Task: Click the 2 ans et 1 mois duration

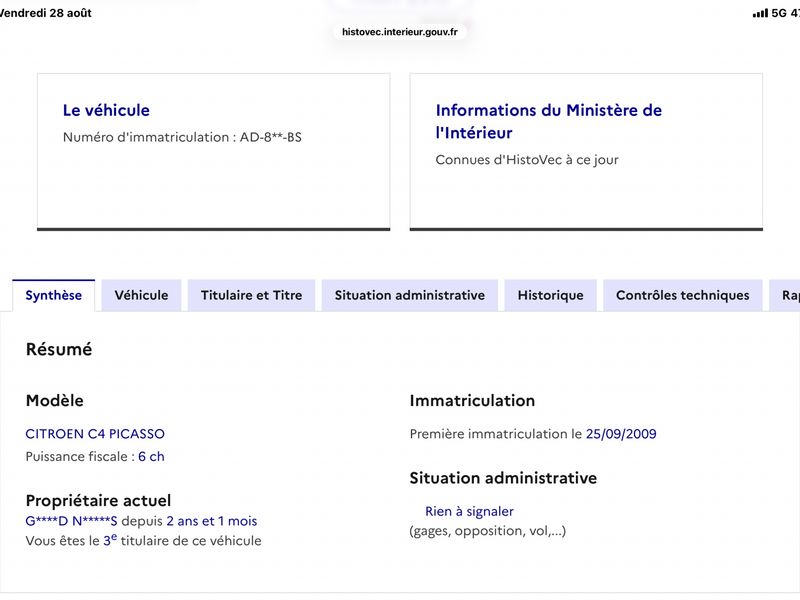Action: (x=212, y=521)
